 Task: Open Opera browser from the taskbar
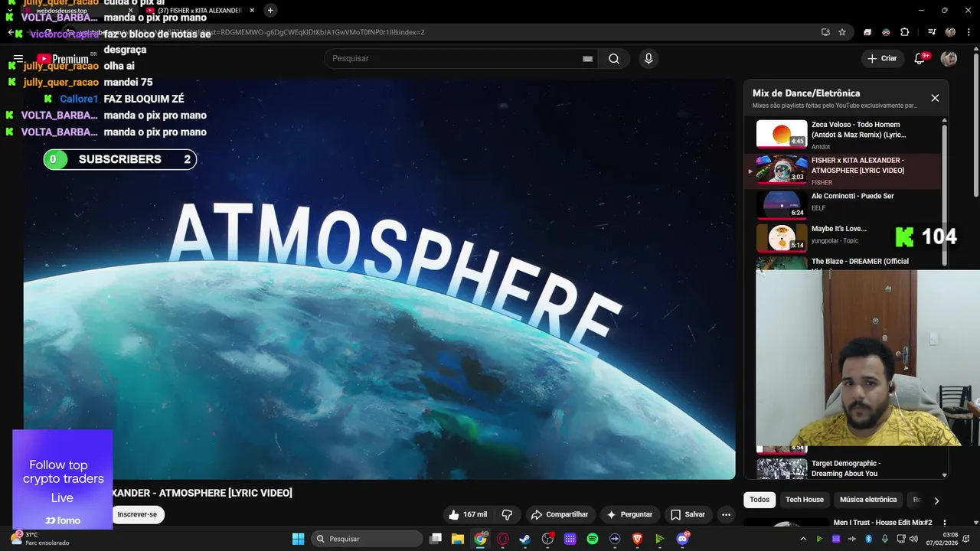coord(503,539)
